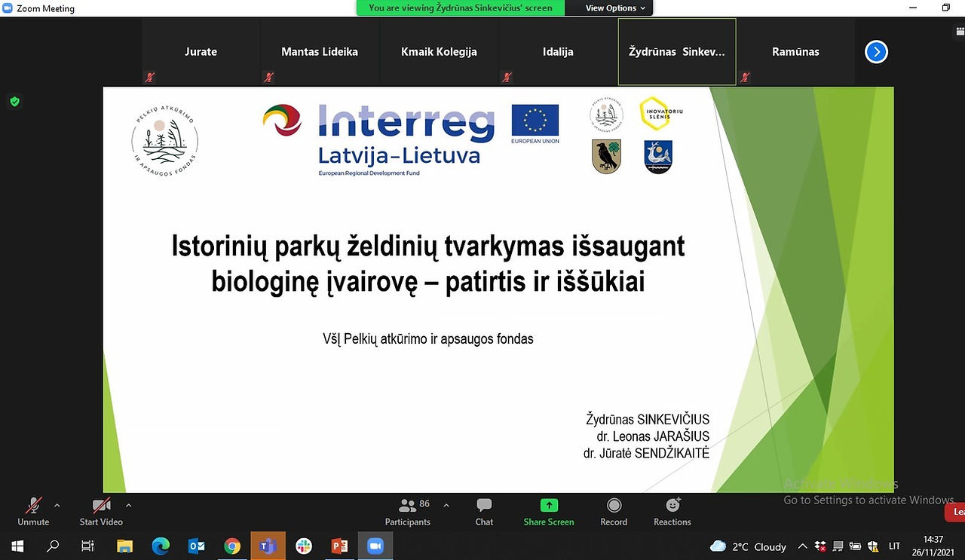
Task: Click the slide title 'Istorinių parkų želdinių tvarkymas'
Action: pos(429,264)
